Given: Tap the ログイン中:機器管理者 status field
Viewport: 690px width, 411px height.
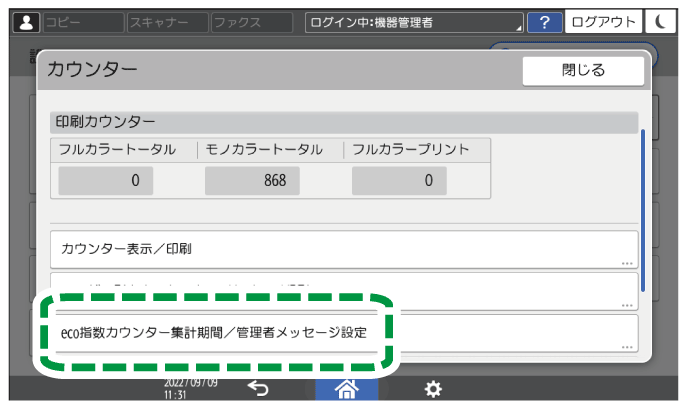Looking at the screenshot, I should click(x=414, y=22).
